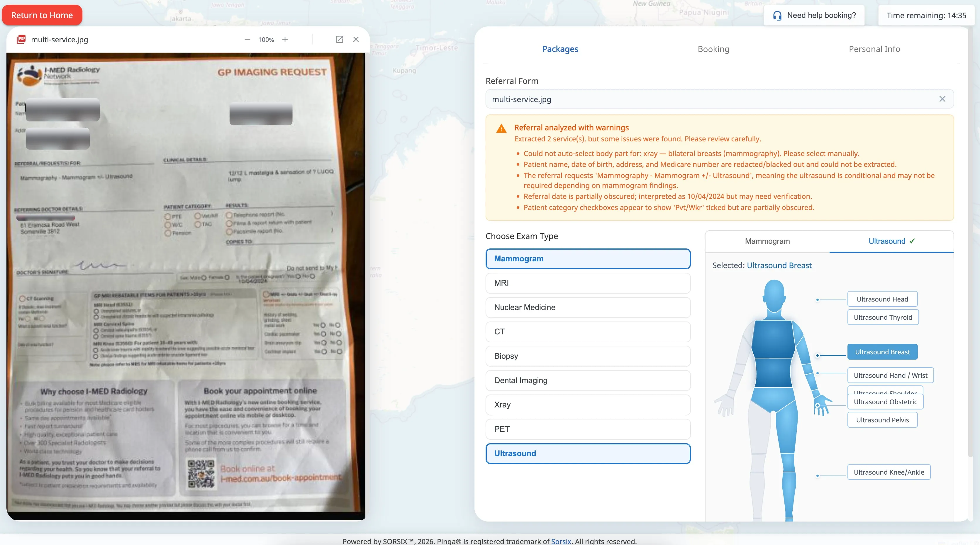Screen dimensions: 980x545
Task: Click the referral document image preview
Action: [x=186, y=286]
